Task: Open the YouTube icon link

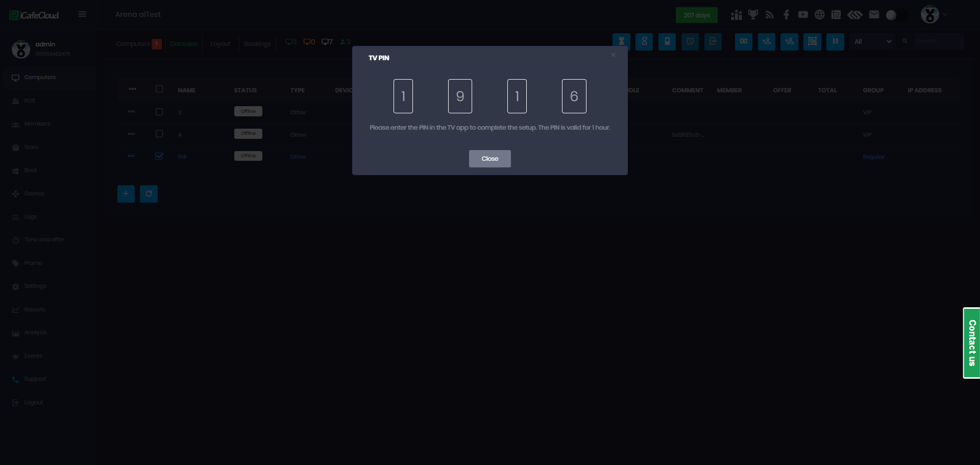Action: point(803,15)
